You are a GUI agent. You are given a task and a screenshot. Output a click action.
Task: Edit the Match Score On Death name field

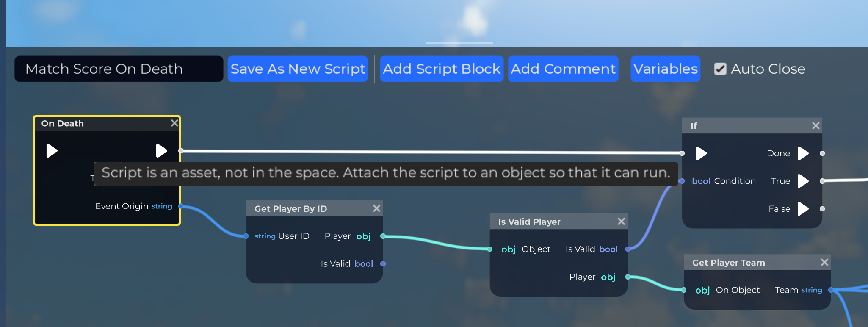point(119,69)
